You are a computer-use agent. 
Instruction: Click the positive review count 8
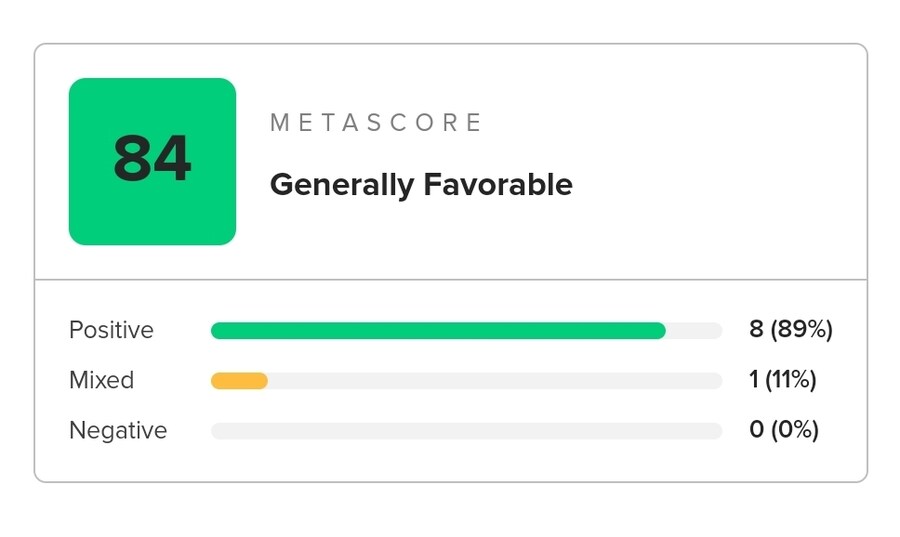tap(756, 330)
